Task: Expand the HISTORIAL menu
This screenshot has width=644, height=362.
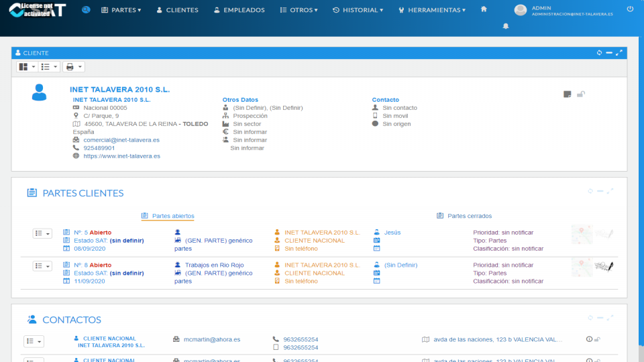Action: coord(358,10)
